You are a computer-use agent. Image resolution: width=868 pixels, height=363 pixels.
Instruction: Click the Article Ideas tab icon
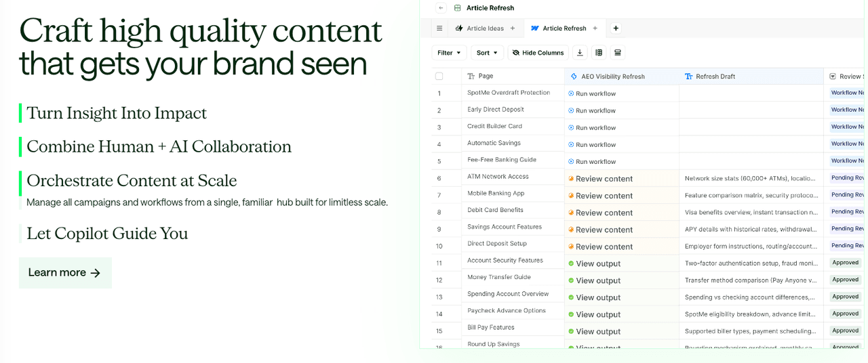[459, 28]
